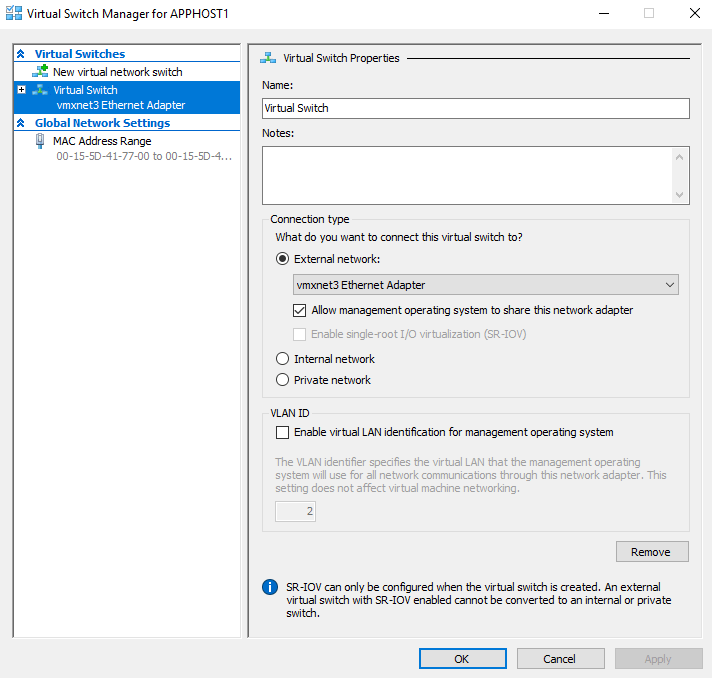Select the Internal network radio button
The width and height of the screenshot is (712, 678).
pos(282,359)
